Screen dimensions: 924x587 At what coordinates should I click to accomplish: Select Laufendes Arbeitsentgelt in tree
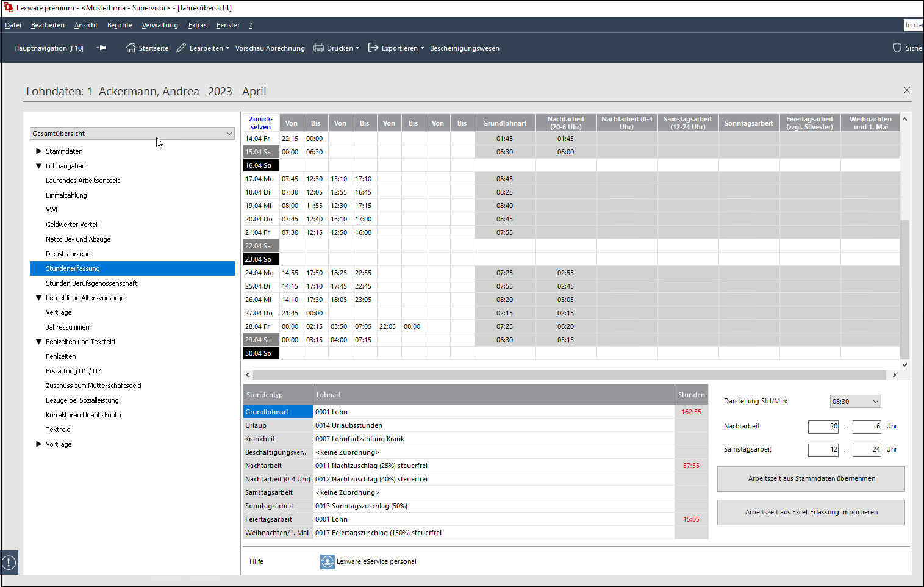(82, 181)
